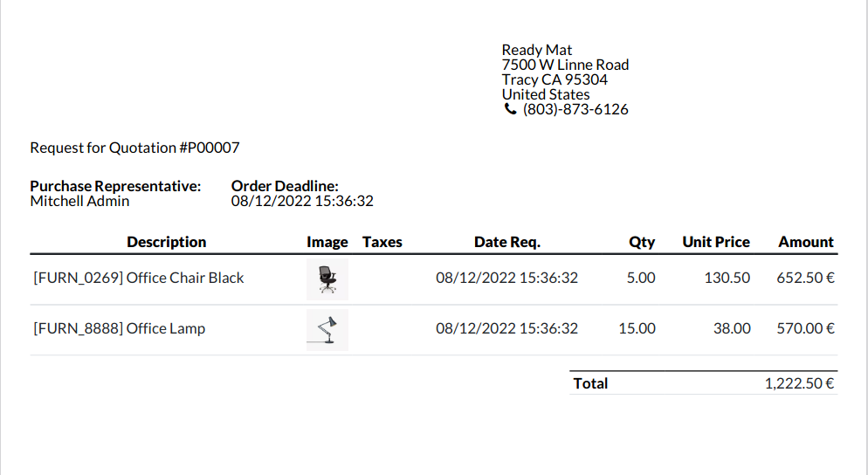Open the Office Chair Black product image
The image size is (868, 475).
click(327, 279)
